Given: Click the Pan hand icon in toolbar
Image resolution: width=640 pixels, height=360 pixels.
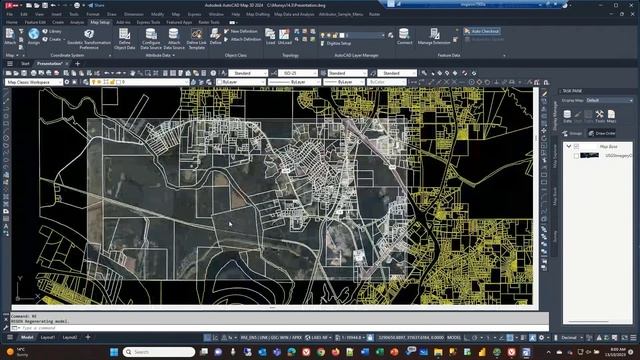Looking at the screenshot, I should [x=133, y=73].
